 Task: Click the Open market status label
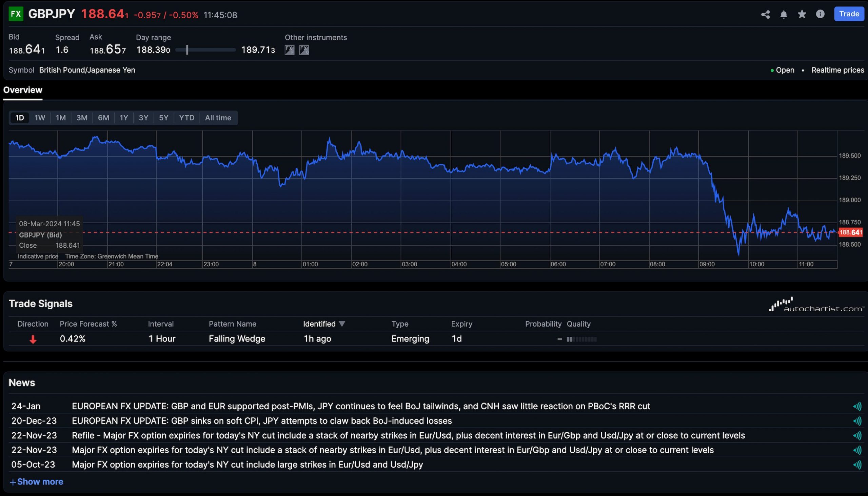(x=785, y=70)
